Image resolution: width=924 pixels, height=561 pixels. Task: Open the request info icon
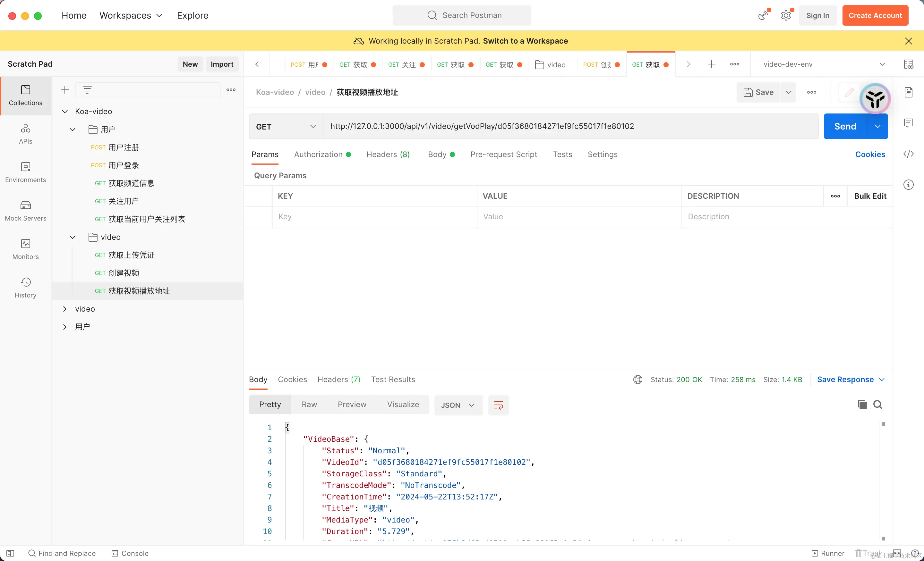pos(908,185)
